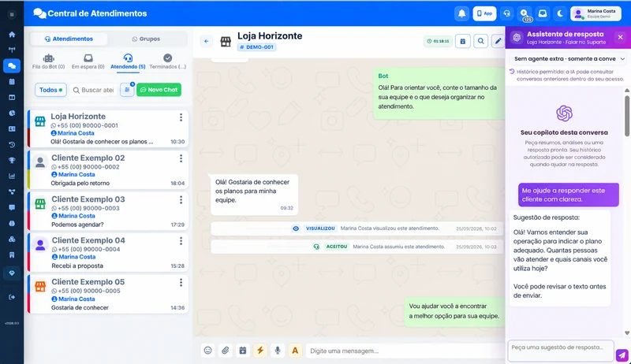Open the trophy icon in sidebar
Image resolution: width=631 pixels, height=364 pixels.
[x=12, y=160]
